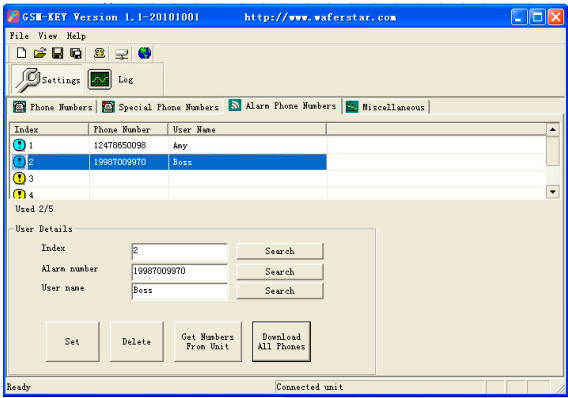Click the Index column header
Image resolution: width=568 pixels, height=398 pixels.
49,129
